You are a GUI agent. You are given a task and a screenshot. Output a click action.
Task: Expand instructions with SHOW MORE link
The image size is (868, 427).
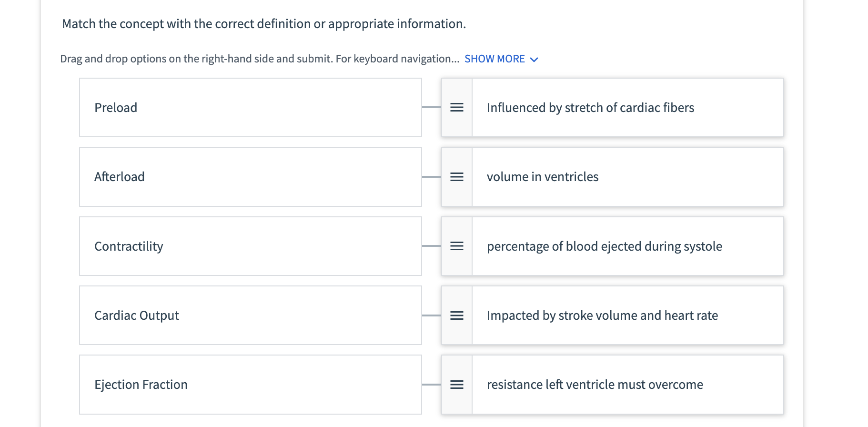tap(495, 59)
